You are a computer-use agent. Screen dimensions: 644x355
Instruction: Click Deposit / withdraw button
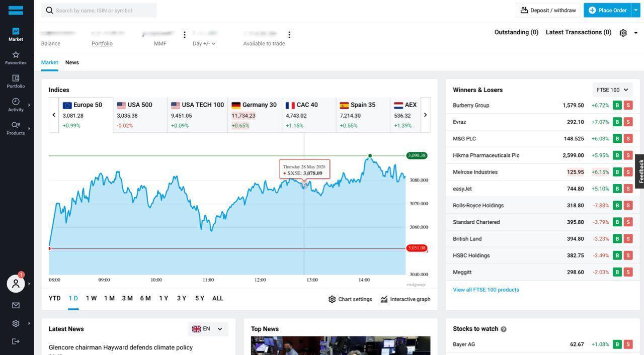(x=548, y=10)
